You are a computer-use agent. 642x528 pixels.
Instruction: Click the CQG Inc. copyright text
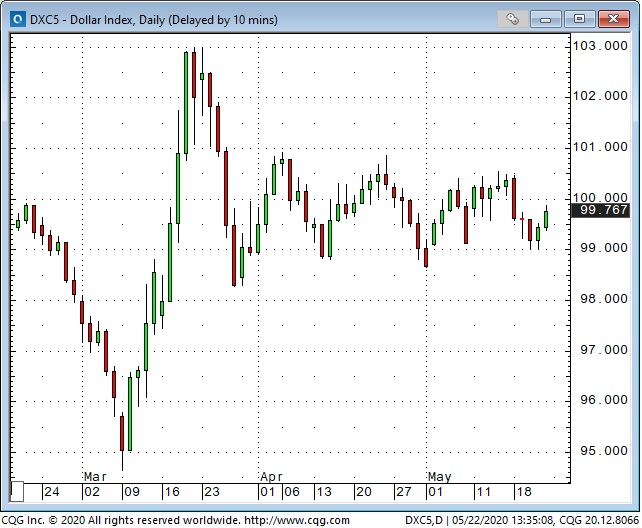click(120, 520)
